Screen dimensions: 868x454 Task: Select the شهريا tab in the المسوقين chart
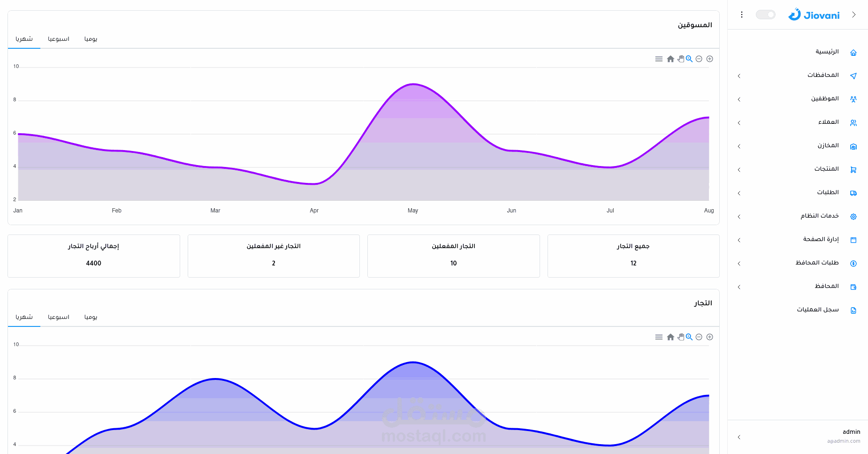24,39
